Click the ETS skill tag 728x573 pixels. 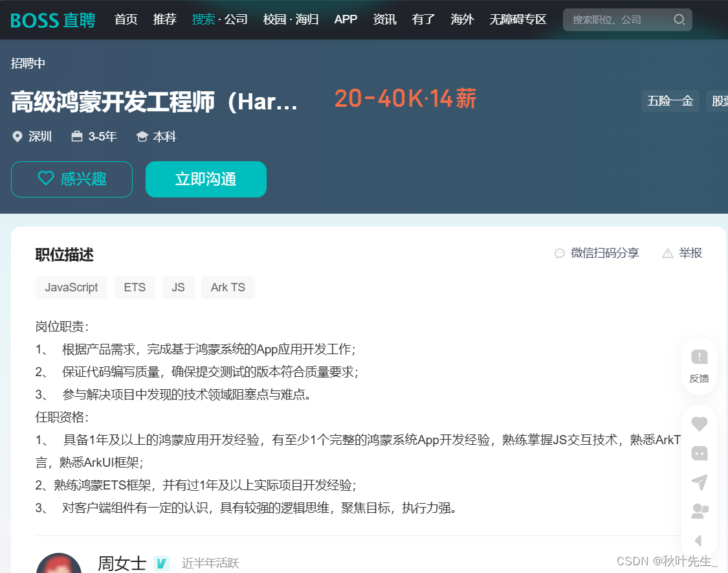coord(135,287)
